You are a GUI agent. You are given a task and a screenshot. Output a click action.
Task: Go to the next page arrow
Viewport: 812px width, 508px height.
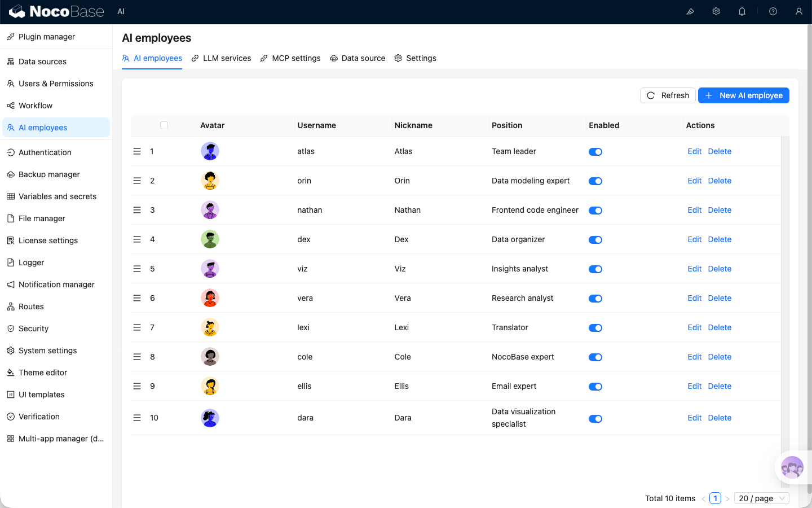click(727, 498)
